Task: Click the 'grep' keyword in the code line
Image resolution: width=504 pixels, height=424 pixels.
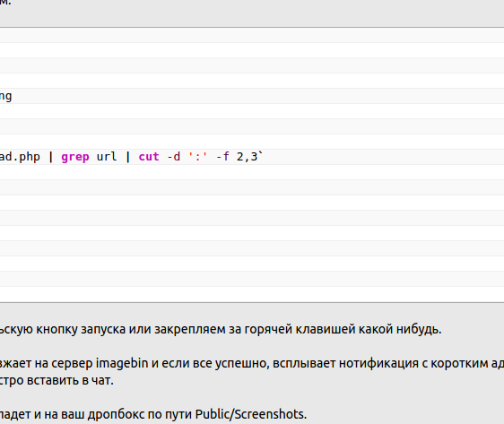Action: pos(75,157)
